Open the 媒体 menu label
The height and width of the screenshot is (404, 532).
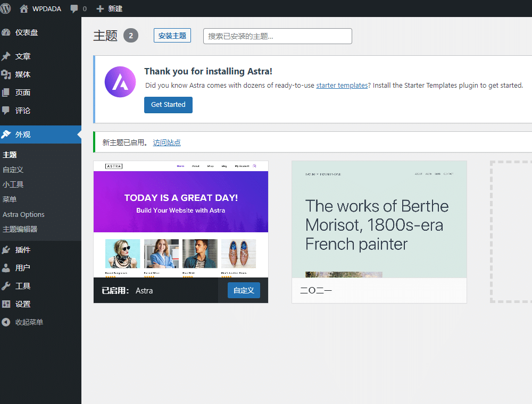(23, 74)
